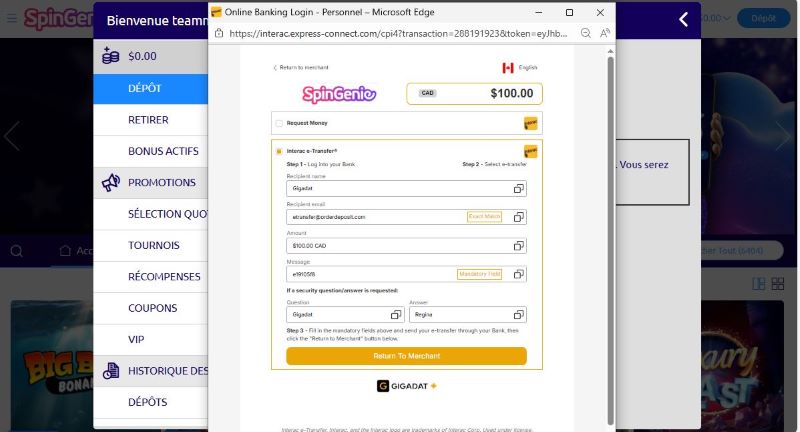Viewport: 800px width, 432px height.
Task: Open the zoom control in Edge address bar
Action: click(586, 33)
